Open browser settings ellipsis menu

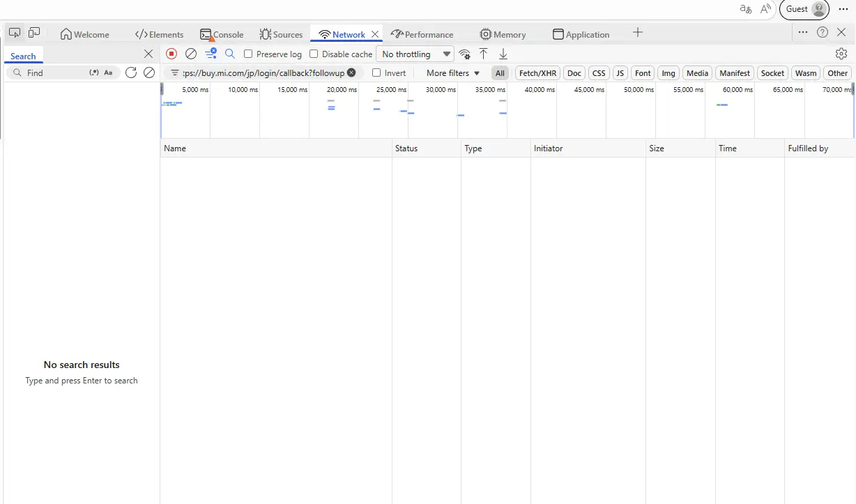pyautogui.click(x=843, y=9)
